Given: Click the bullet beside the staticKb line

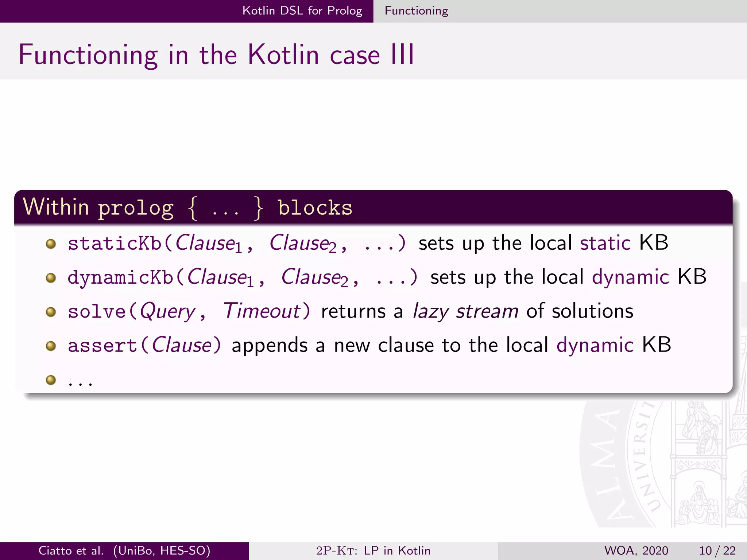Looking at the screenshot, I should 51,244.
